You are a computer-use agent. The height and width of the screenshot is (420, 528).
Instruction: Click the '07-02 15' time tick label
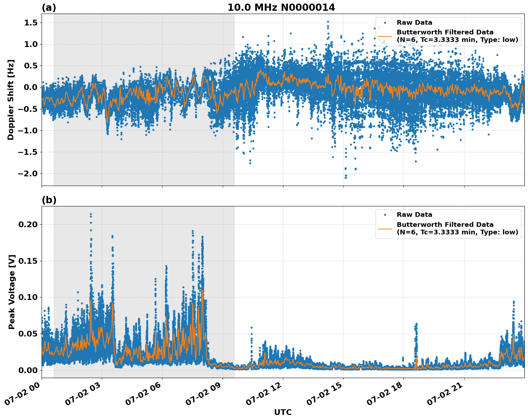[x=325, y=394]
